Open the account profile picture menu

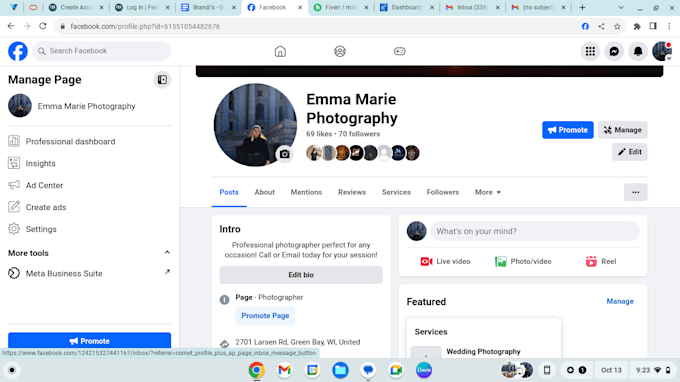pyautogui.click(x=662, y=51)
